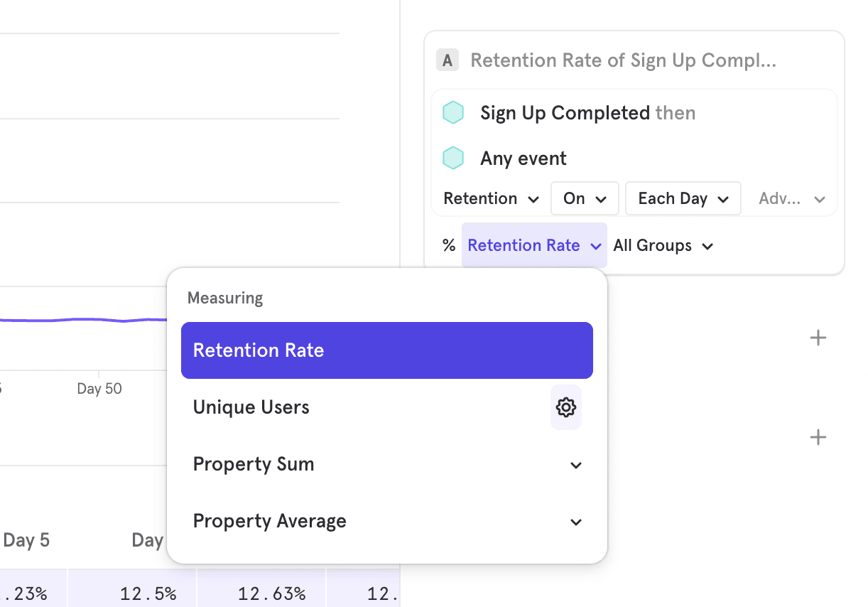Open the All Groups dropdown

click(663, 246)
